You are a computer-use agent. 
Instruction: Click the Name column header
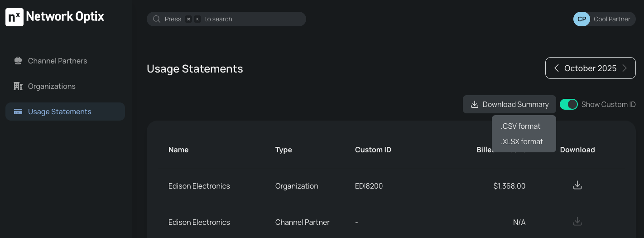point(178,150)
